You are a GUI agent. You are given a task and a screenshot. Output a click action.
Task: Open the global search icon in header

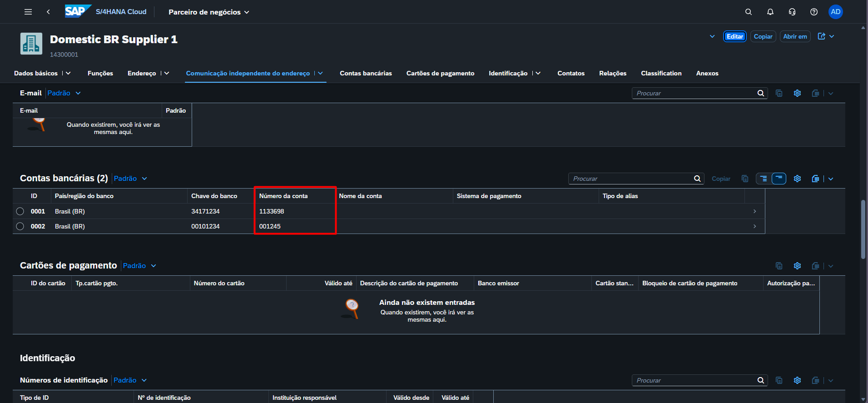[749, 12]
